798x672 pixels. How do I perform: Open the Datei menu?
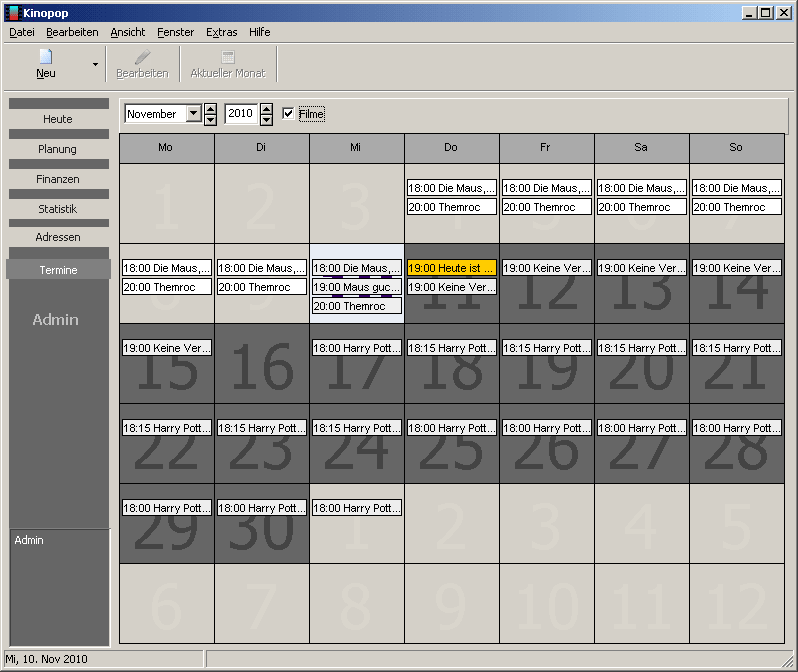click(x=21, y=32)
